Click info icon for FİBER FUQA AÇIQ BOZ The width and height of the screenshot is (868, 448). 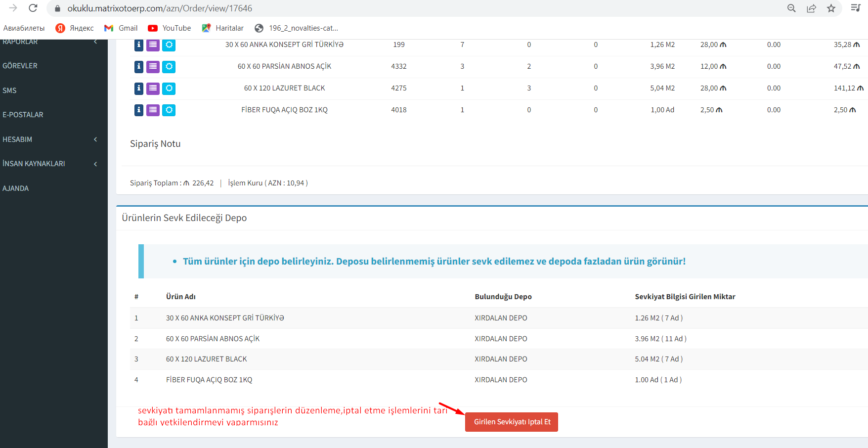[x=139, y=110]
